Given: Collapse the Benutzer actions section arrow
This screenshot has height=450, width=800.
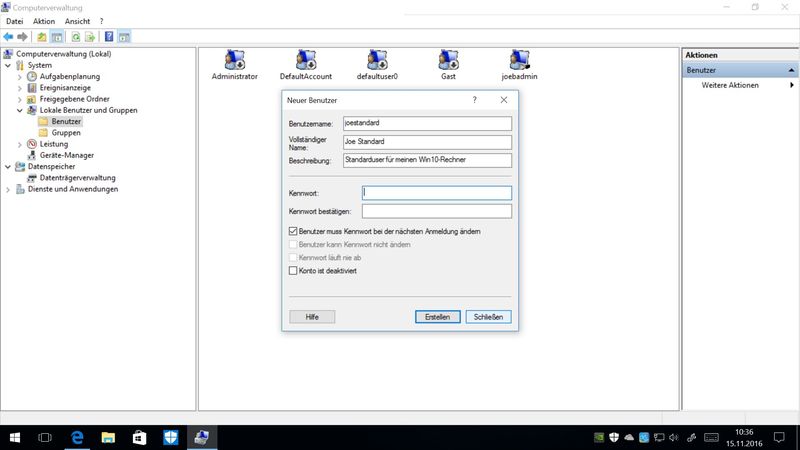Looking at the screenshot, I should pyautogui.click(x=791, y=70).
